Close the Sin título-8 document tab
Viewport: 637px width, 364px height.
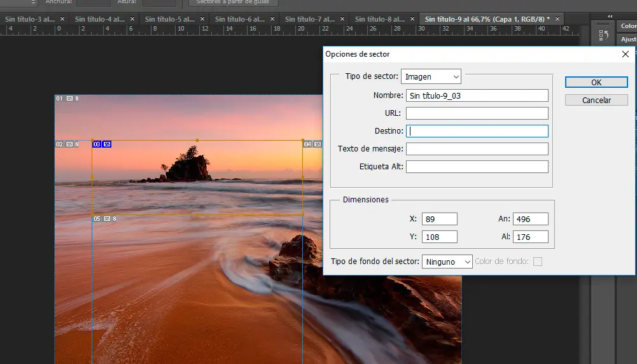[412, 19]
